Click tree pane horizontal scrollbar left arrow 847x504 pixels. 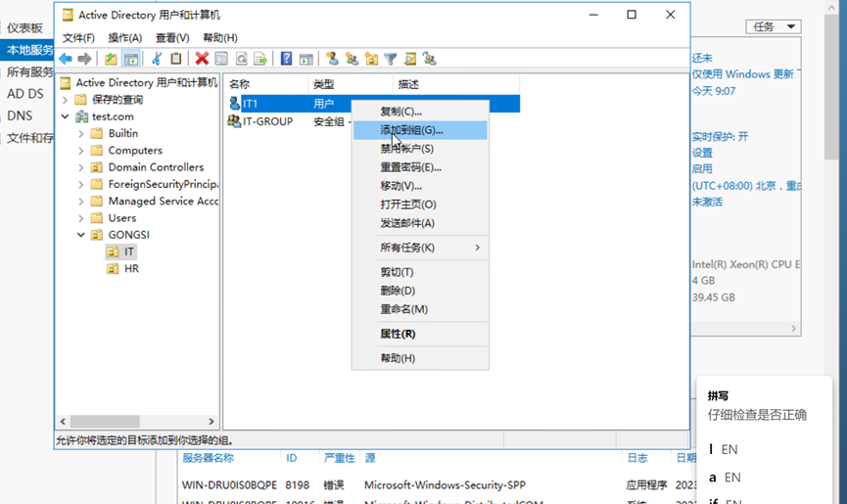(63, 422)
